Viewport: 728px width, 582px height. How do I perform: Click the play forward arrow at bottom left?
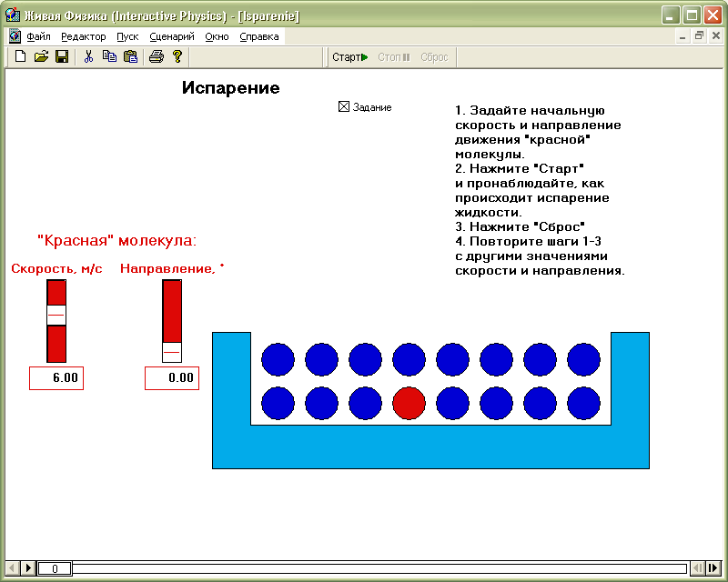(28, 567)
